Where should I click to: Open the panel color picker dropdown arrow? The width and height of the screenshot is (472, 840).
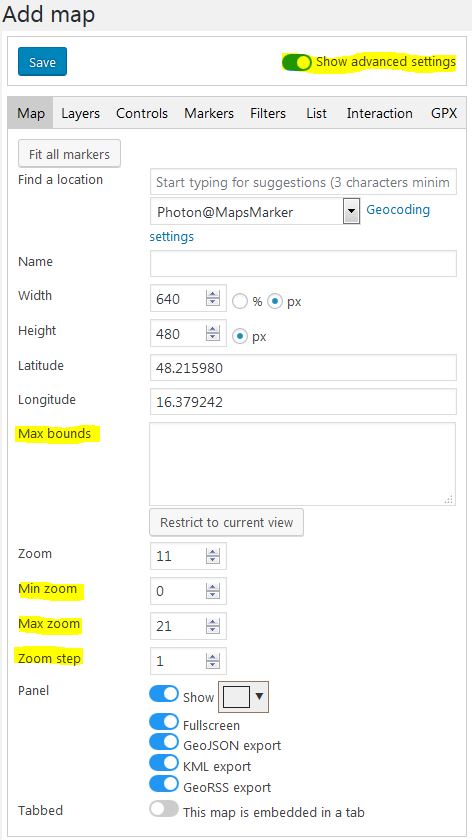[259, 696]
